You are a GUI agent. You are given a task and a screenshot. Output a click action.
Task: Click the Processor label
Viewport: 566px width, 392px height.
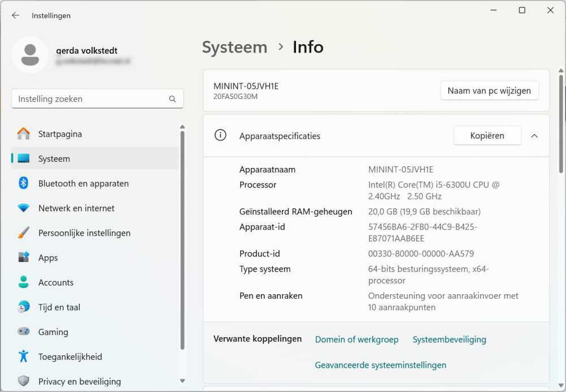[258, 184]
